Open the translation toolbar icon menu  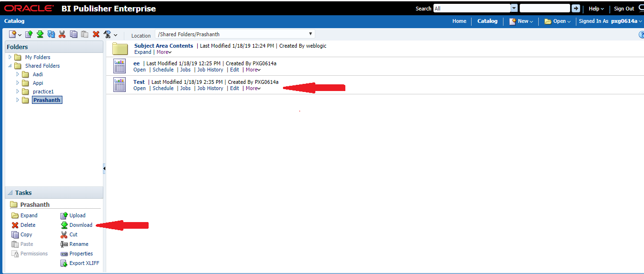[x=110, y=34]
